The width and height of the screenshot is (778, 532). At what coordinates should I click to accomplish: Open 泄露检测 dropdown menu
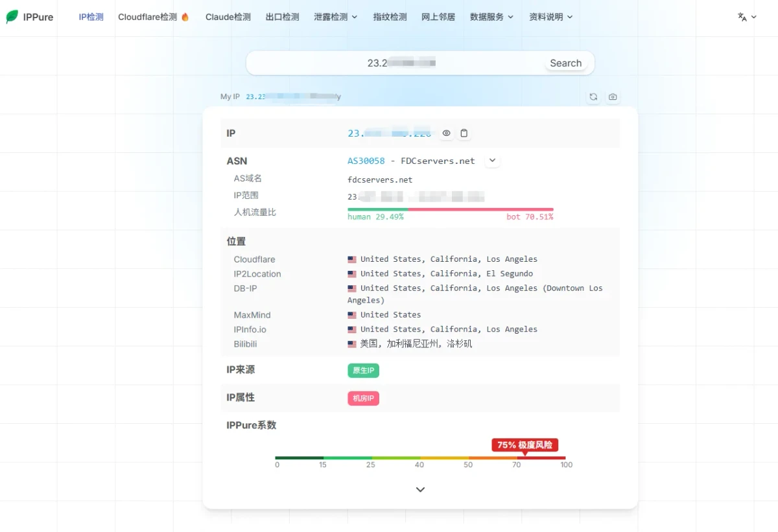tap(336, 17)
